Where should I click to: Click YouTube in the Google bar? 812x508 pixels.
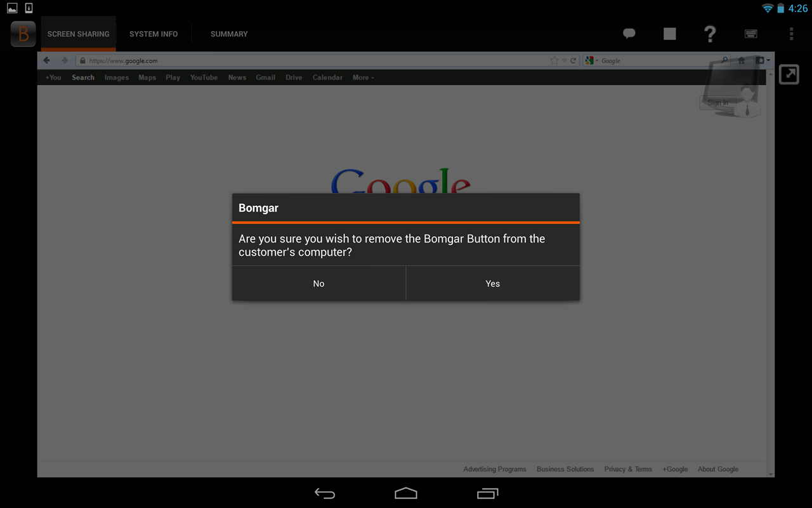pos(204,77)
